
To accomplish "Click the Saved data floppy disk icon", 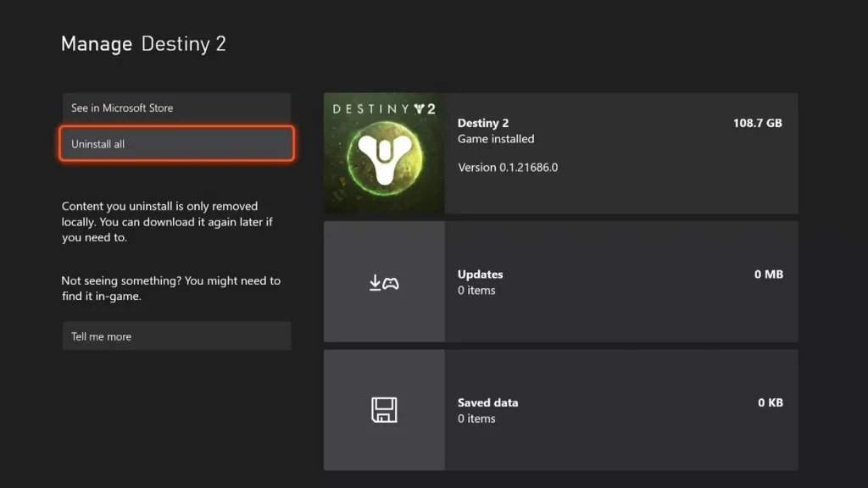I will coord(383,409).
